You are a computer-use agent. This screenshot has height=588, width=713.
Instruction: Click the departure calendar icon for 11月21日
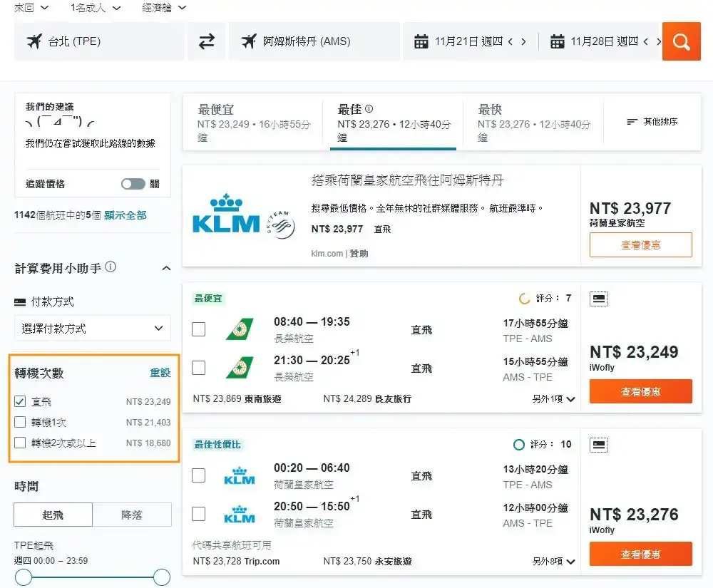(421, 41)
